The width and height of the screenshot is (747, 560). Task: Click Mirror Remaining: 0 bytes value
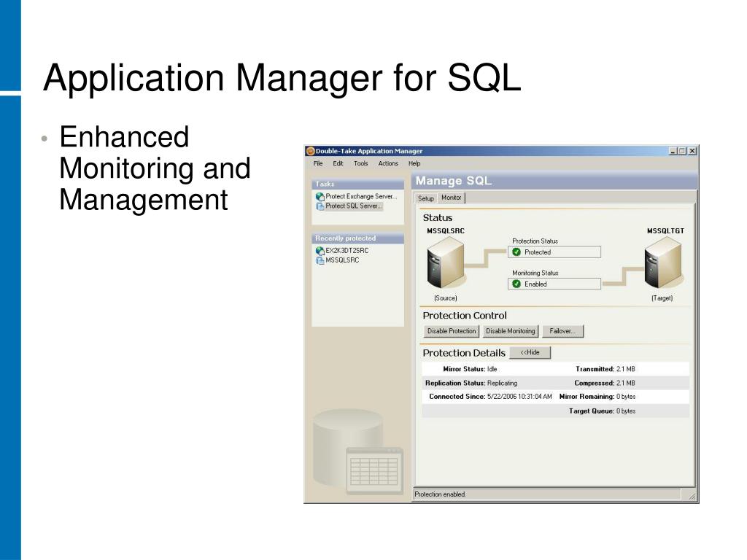625,397
